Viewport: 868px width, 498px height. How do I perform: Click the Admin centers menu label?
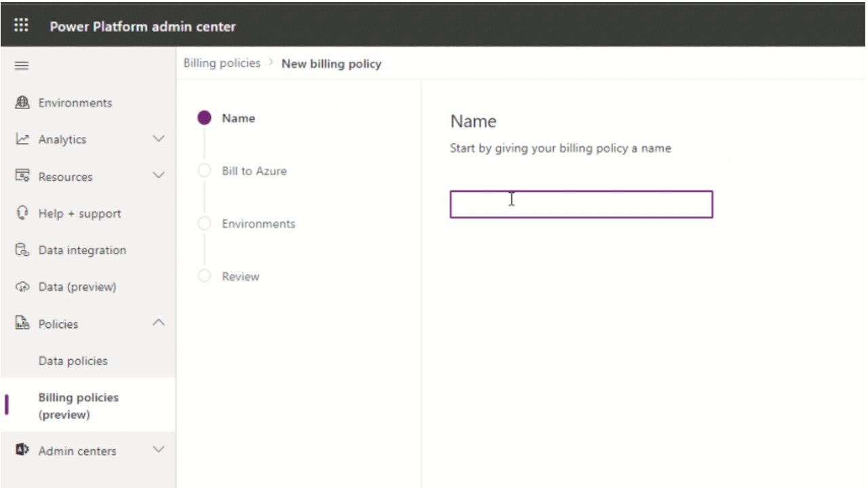coord(77,451)
